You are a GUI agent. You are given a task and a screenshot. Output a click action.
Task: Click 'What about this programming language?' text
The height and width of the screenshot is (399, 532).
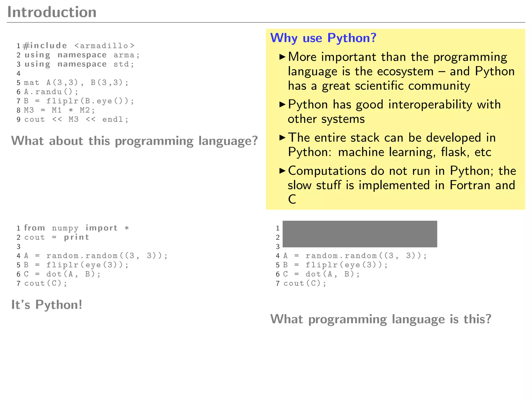click(134, 141)
